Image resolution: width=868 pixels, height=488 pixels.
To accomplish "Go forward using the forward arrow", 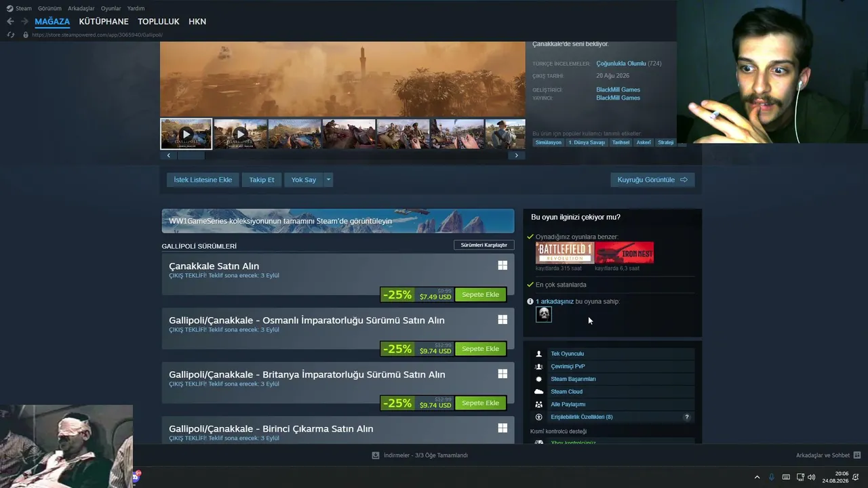I will click(x=24, y=22).
